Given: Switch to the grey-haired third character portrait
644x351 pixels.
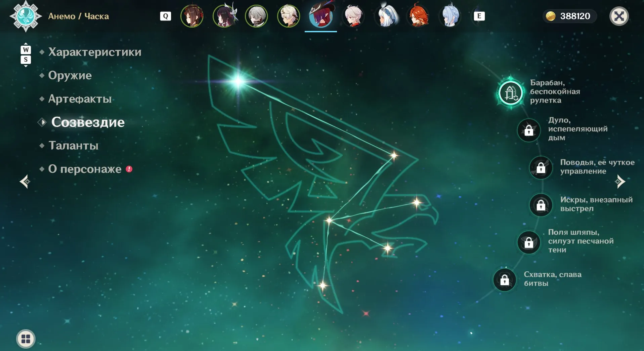Looking at the screenshot, I should click(256, 16).
